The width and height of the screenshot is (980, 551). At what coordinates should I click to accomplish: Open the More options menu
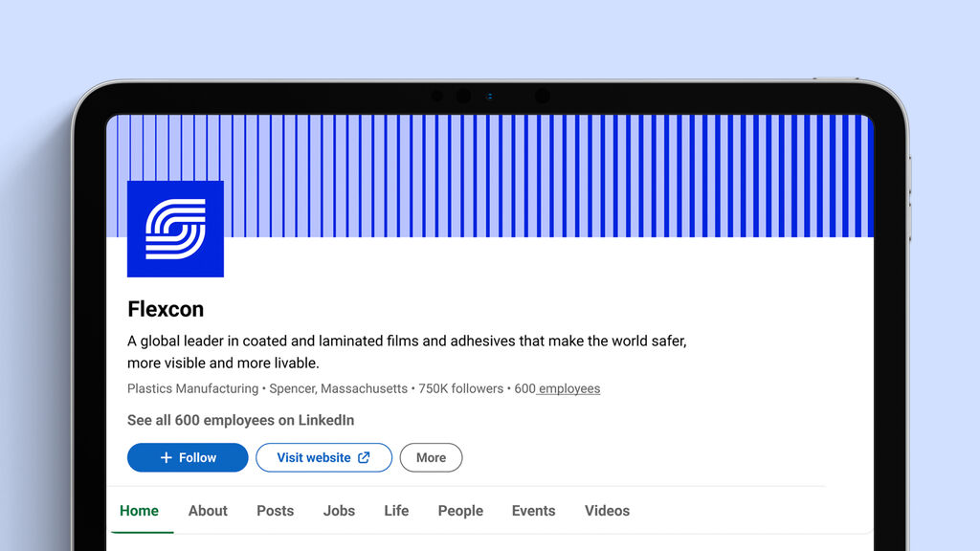click(x=431, y=458)
